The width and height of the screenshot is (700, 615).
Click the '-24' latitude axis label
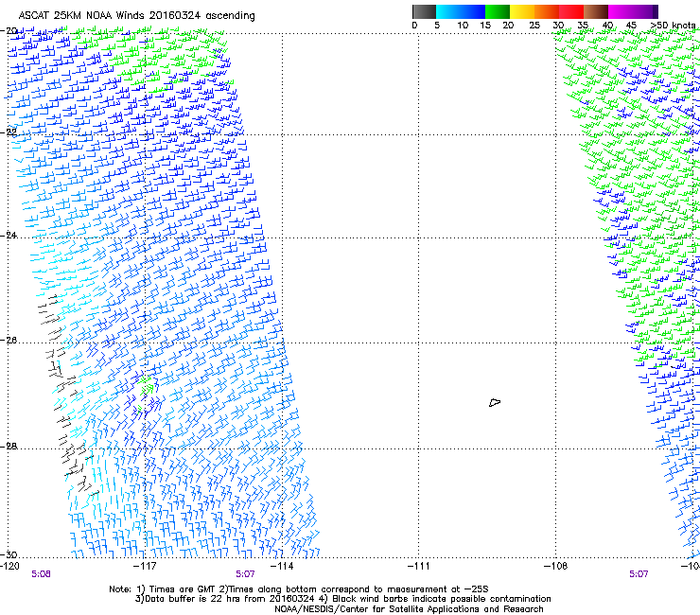tap(9, 236)
